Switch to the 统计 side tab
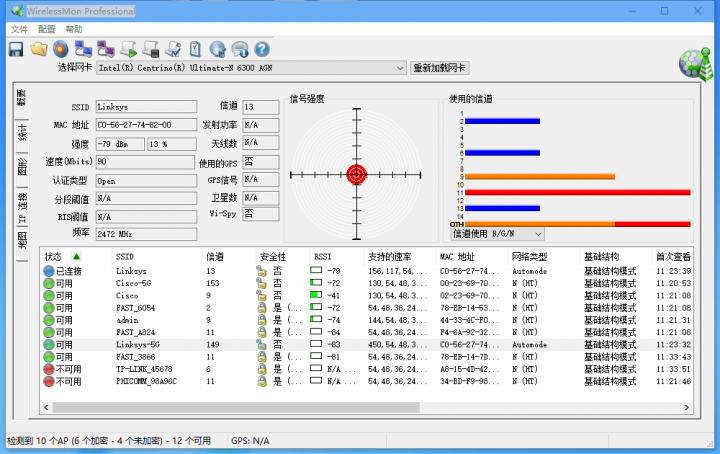The height and width of the screenshot is (454, 720). point(22,132)
